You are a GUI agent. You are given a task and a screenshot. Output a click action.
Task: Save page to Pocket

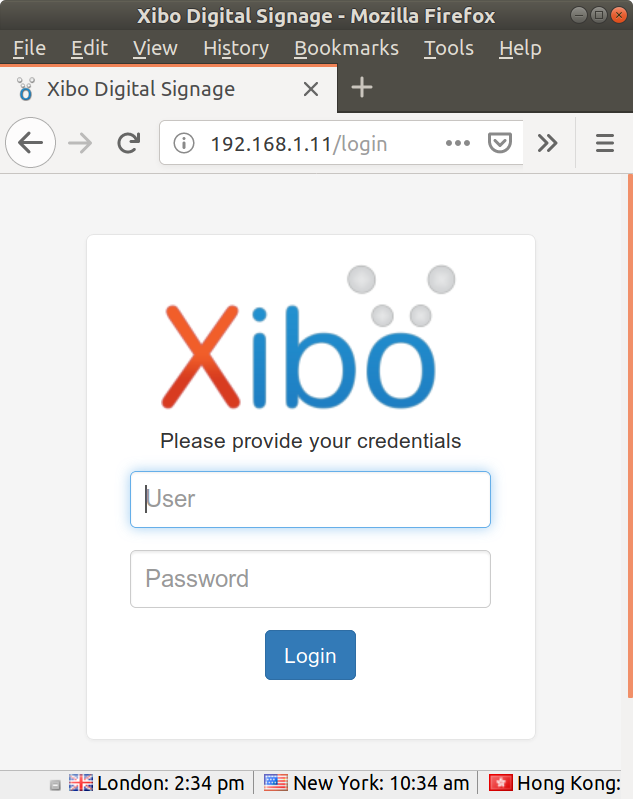tap(499, 143)
